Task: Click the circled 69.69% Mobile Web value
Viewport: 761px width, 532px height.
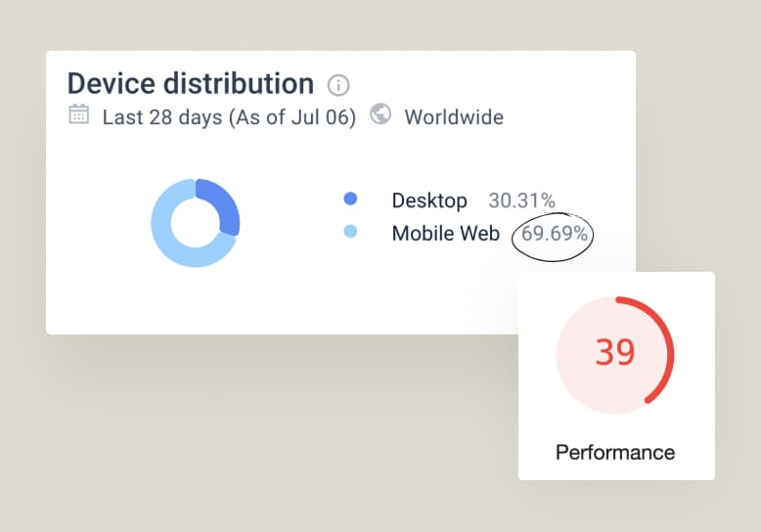Action: pyautogui.click(x=555, y=234)
